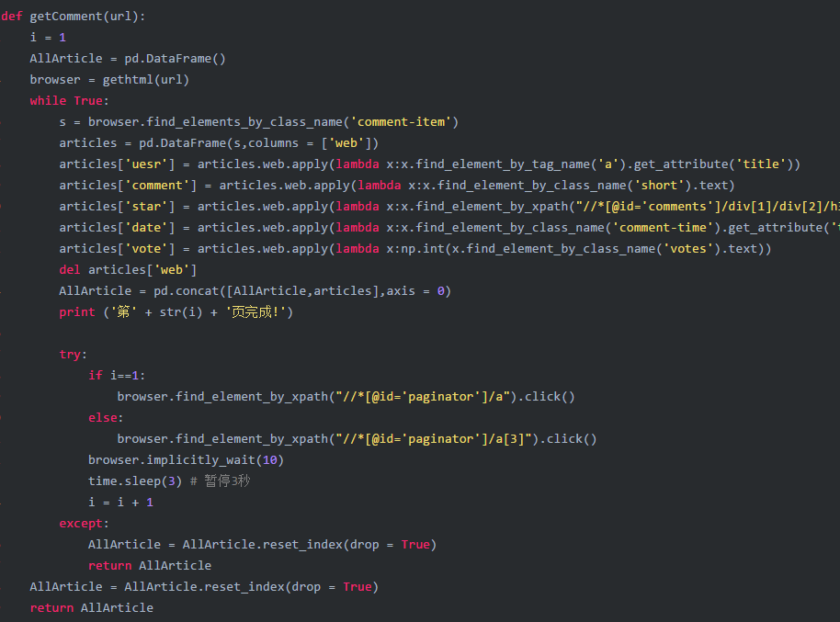The image size is (840, 622).
Task: Click the 'browser.implicitly_wait(10)' line
Action: pyautogui.click(x=186, y=460)
